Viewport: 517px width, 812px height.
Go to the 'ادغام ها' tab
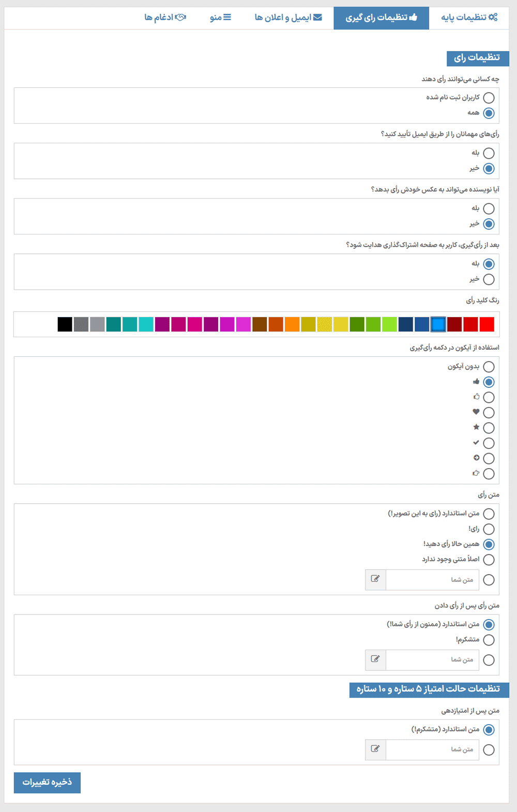click(165, 18)
